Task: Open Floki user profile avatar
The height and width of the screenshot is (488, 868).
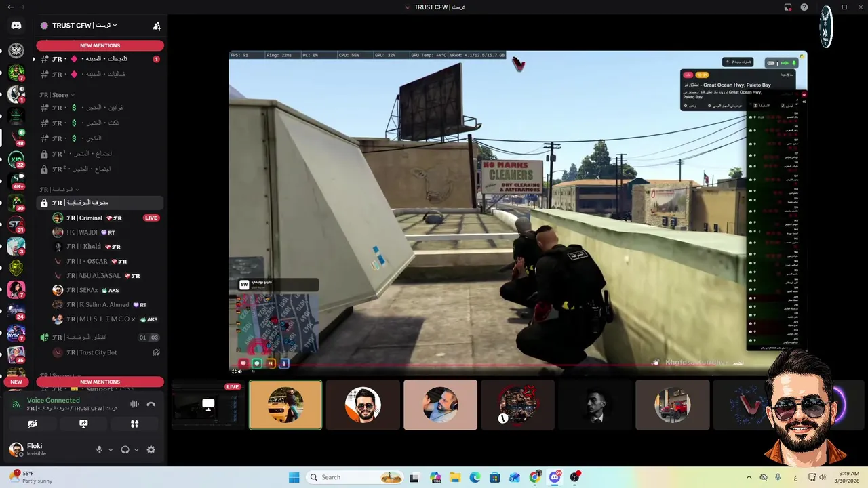Action: 16,449
